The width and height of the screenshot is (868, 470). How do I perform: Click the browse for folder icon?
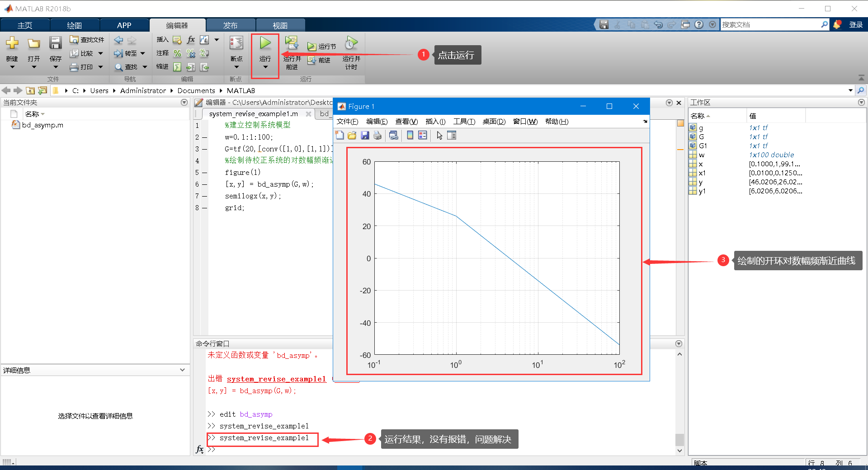coord(42,90)
